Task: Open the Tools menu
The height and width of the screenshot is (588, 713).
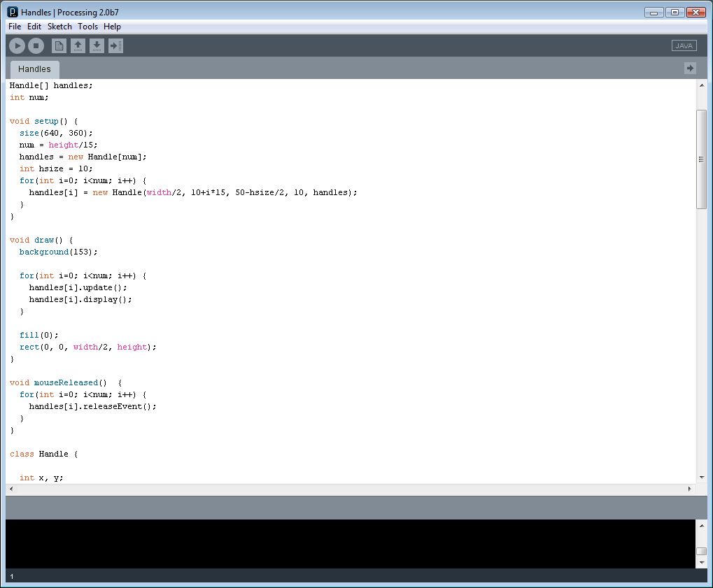Action: coord(87,27)
